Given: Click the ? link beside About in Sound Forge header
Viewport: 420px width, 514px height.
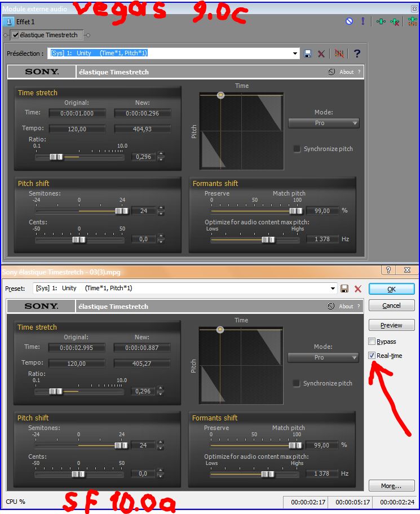Looking at the screenshot, I should tap(359, 306).
